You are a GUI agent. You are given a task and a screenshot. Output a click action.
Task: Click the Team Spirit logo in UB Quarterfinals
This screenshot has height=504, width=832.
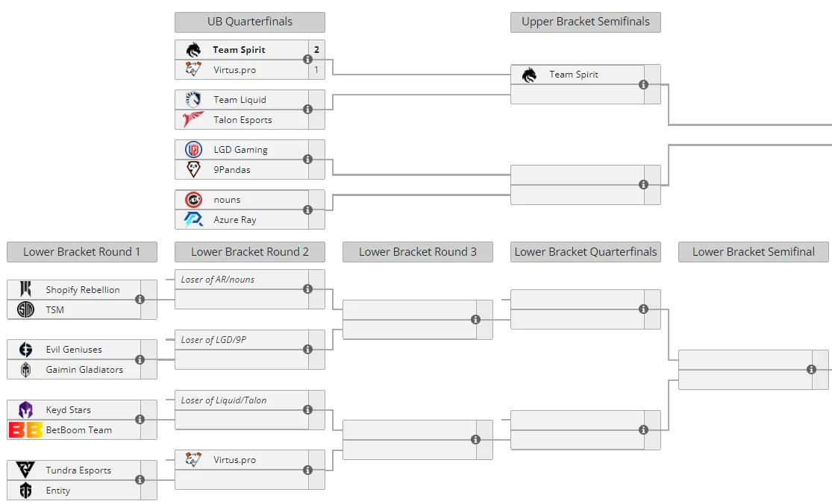coord(193,49)
